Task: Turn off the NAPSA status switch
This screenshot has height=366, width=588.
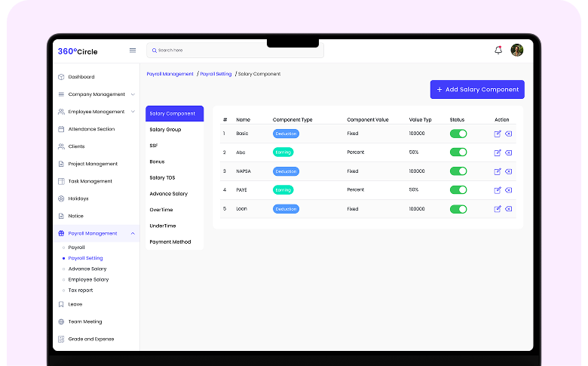Action: coord(458,171)
